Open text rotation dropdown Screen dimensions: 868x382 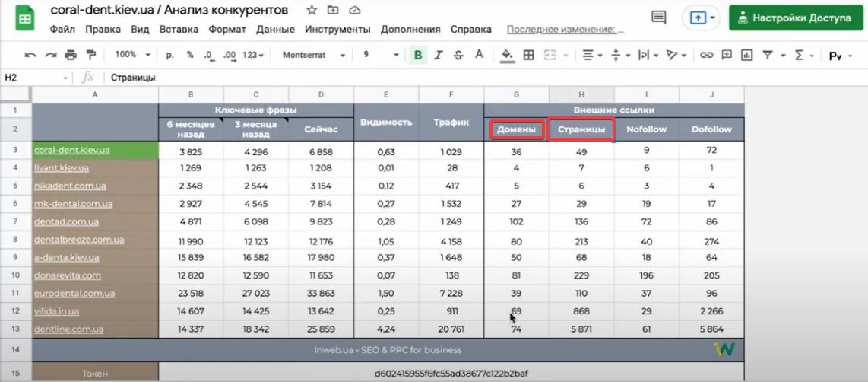pyautogui.click(x=676, y=55)
